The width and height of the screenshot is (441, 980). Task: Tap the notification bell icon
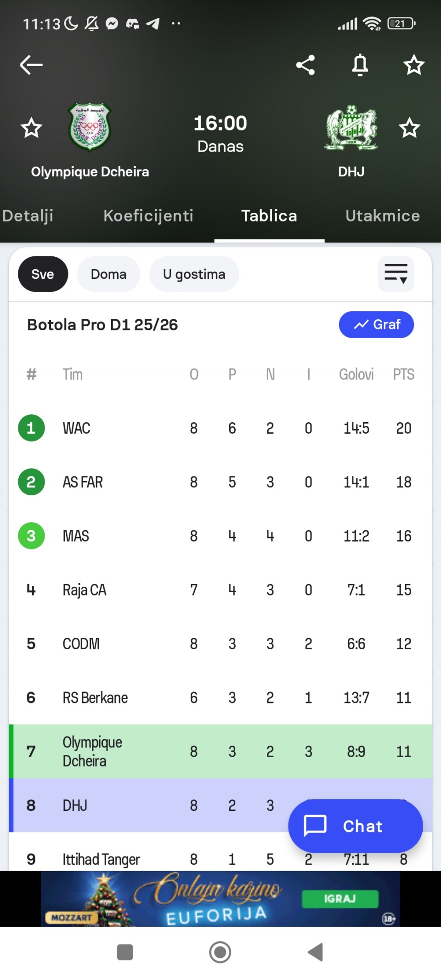coord(360,65)
